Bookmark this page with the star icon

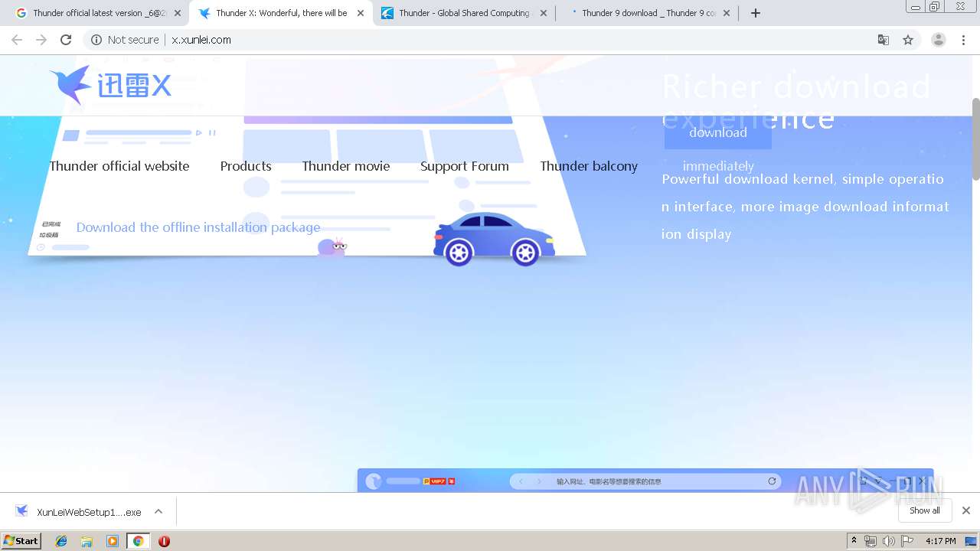point(908,40)
